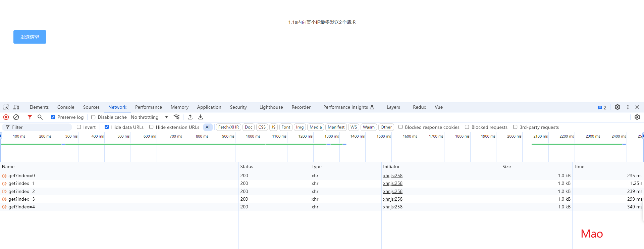644x249 pixels.
Task: Open the Security tab
Action: [x=238, y=107]
